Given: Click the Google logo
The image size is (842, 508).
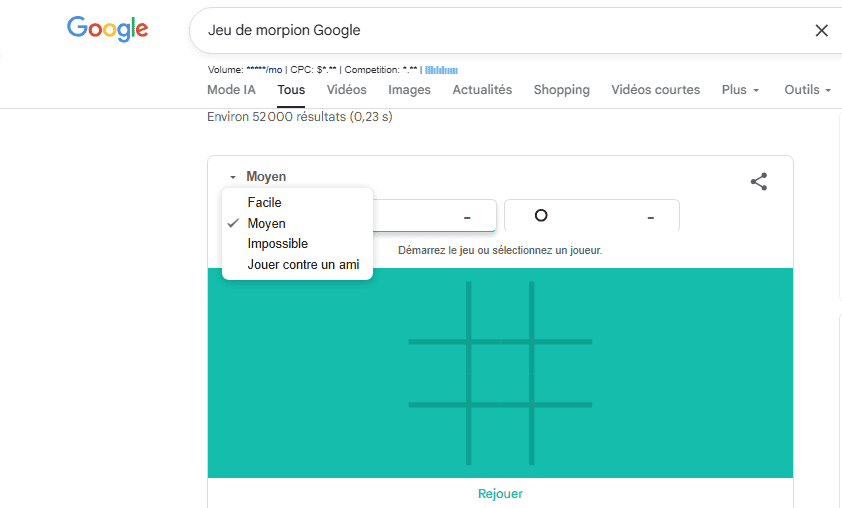Looking at the screenshot, I should (108, 29).
